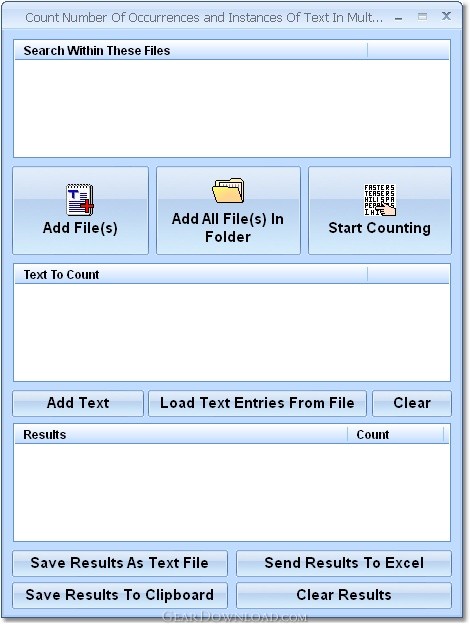Maximize the application window

[422, 17]
